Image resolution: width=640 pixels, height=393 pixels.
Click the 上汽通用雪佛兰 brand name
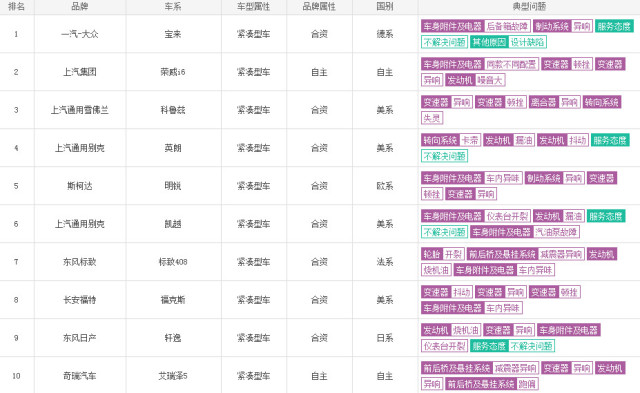click(x=80, y=110)
